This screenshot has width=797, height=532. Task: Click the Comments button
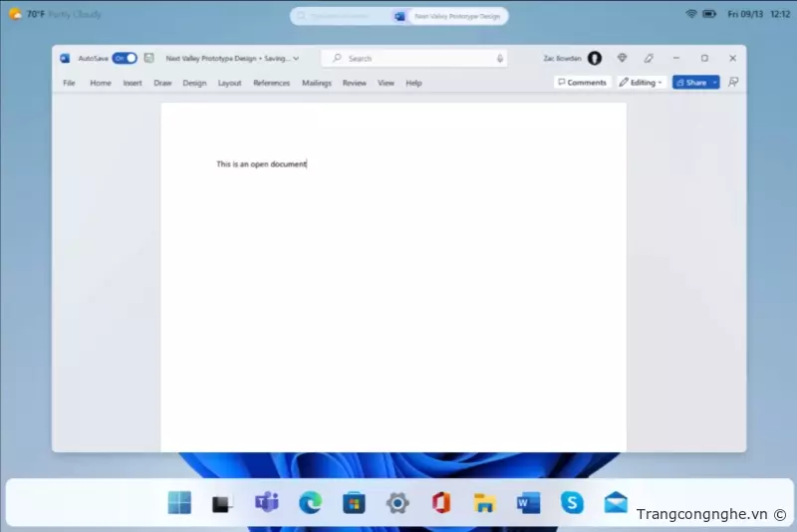(x=582, y=83)
